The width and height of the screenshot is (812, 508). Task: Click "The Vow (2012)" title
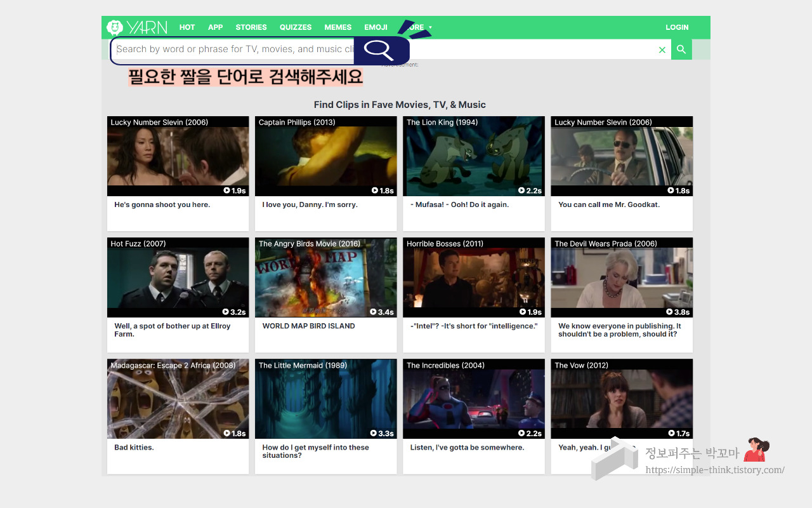[581, 365]
